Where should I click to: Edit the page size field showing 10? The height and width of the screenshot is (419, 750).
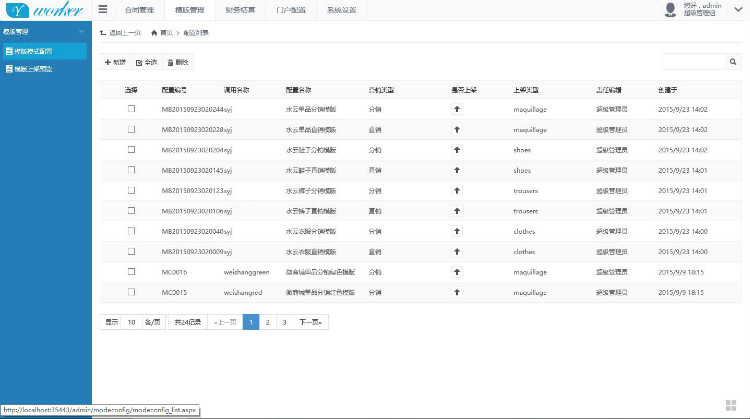tap(132, 322)
